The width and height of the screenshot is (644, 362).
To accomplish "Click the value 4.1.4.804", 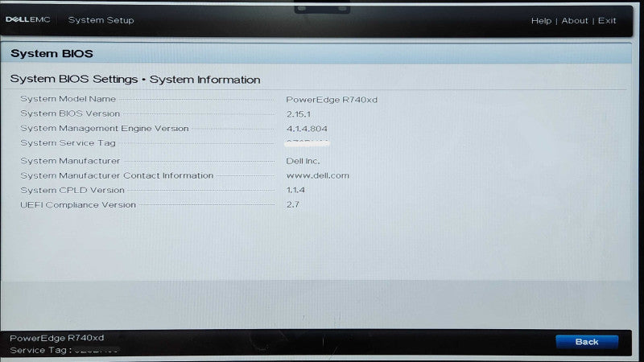I will click(x=307, y=129).
